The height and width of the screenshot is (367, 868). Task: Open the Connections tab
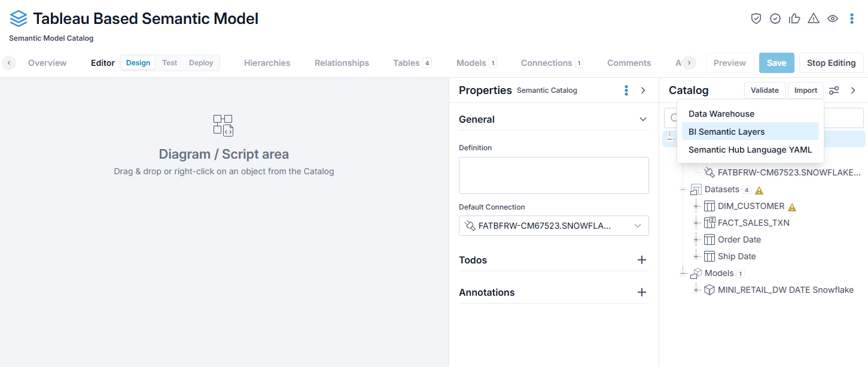pyautogui.click(x=552, y=63)
